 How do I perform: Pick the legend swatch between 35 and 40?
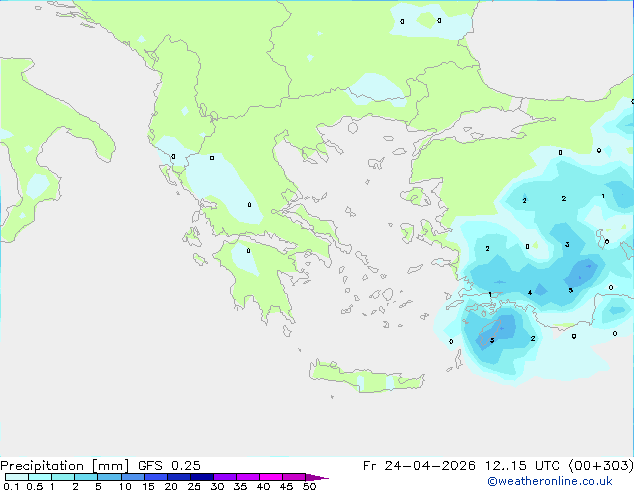[248, 477]
